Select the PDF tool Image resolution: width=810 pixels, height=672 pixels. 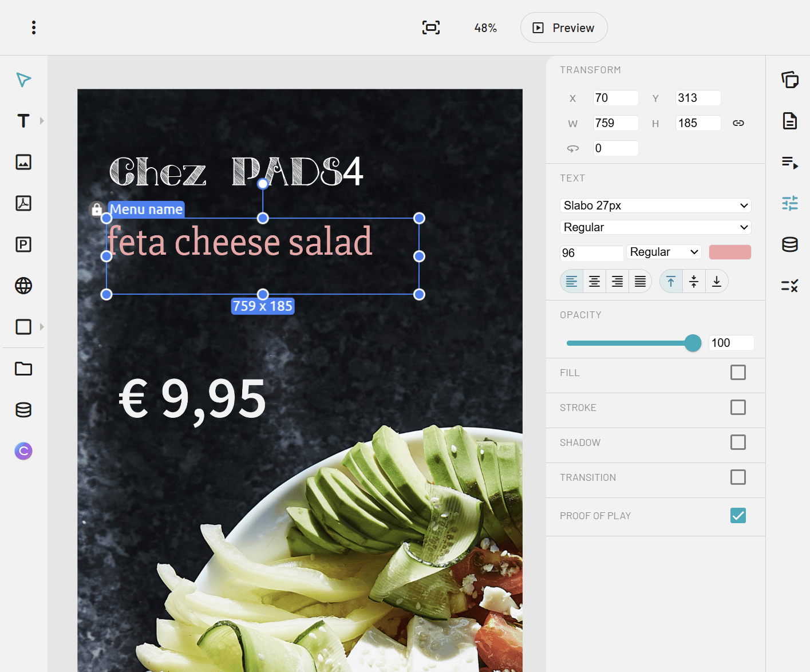click(23, 203)
